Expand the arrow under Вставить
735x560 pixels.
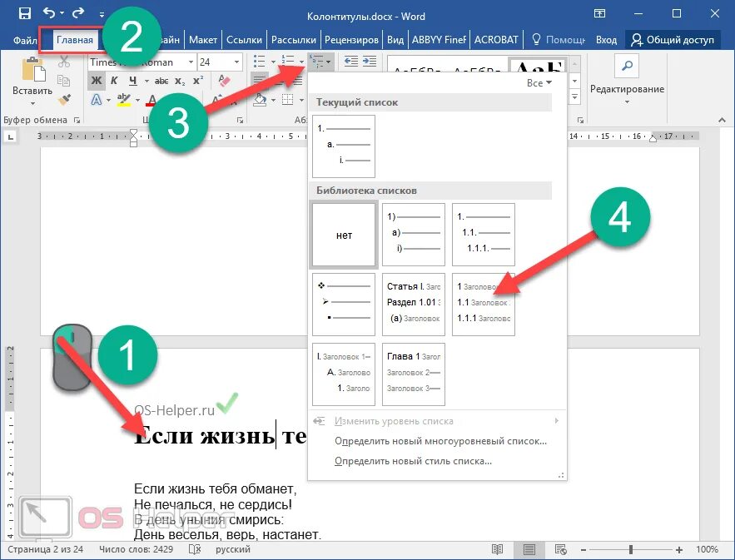tap(32, 103)
